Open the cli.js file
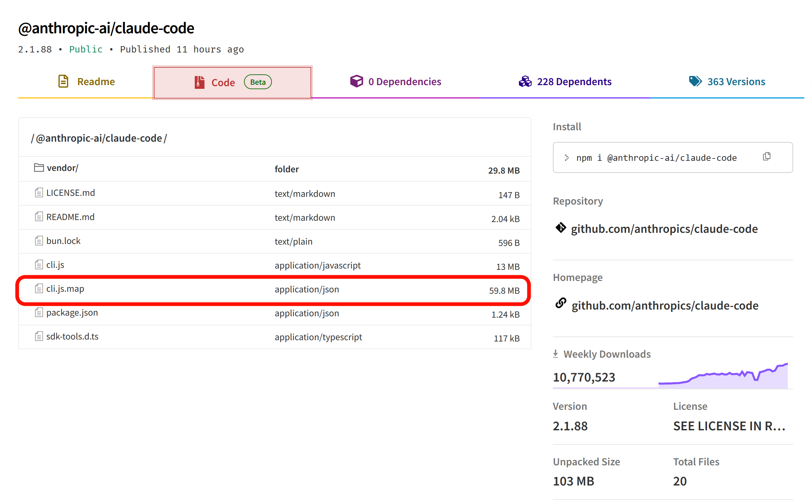The height and width of the screenshot is (504, 812). point(55,265)
